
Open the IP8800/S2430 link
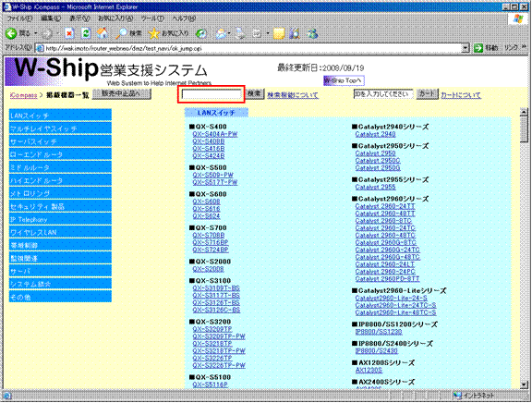pyautogui.click(x=377, y=350)
